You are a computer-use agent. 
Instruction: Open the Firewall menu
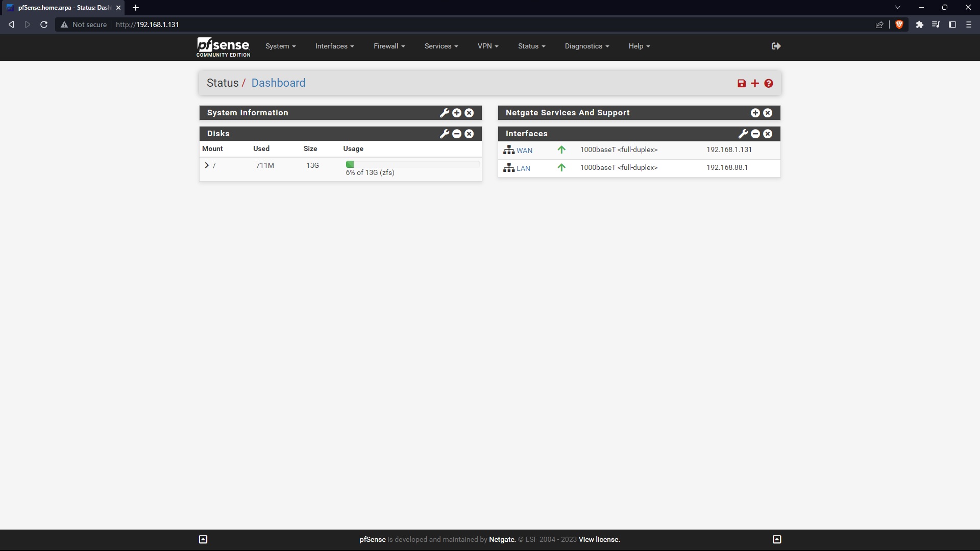(389, 46)
